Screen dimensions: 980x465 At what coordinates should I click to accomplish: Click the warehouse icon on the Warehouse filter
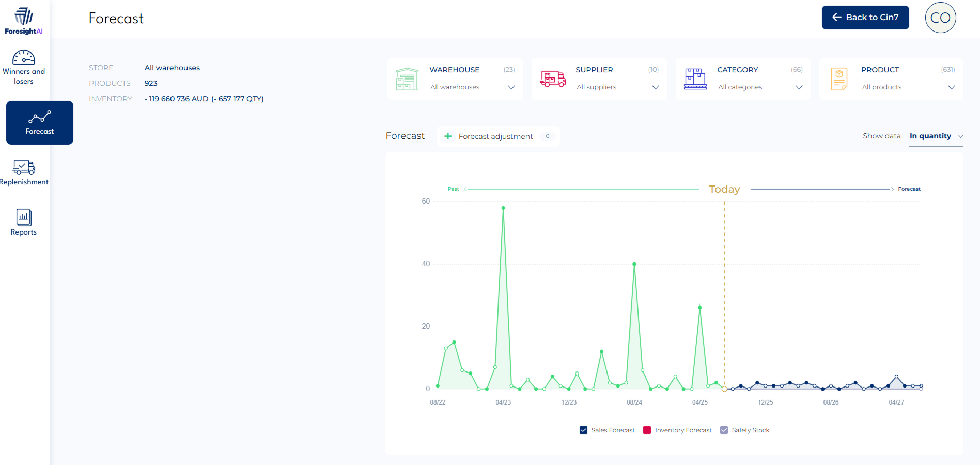coord(407,79)
